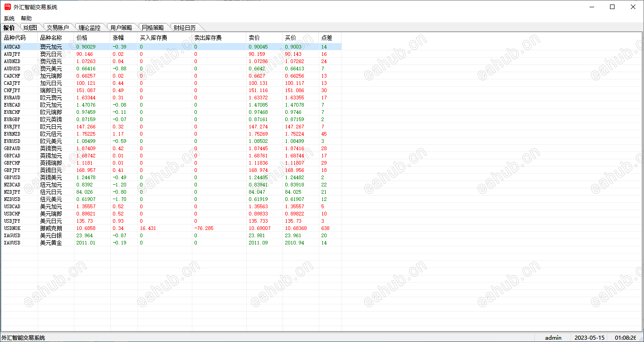
Task: Click the name 美元瑞郎
Action: (51, 214)
